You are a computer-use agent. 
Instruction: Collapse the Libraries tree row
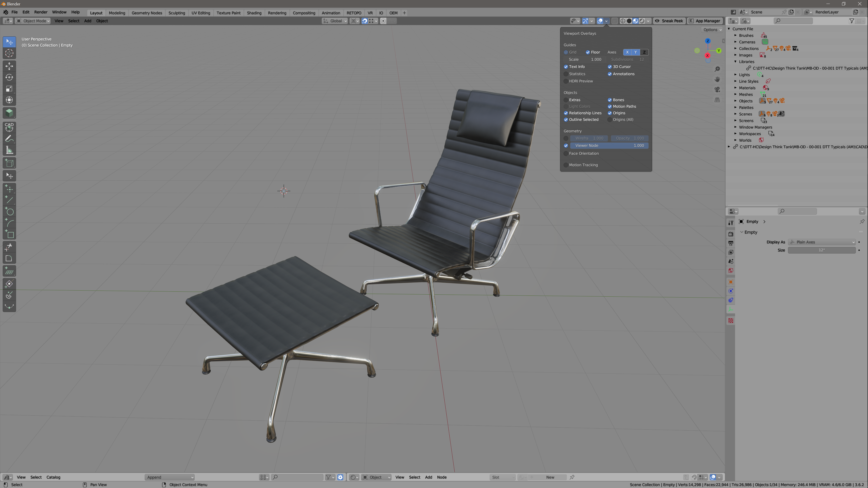736,62
